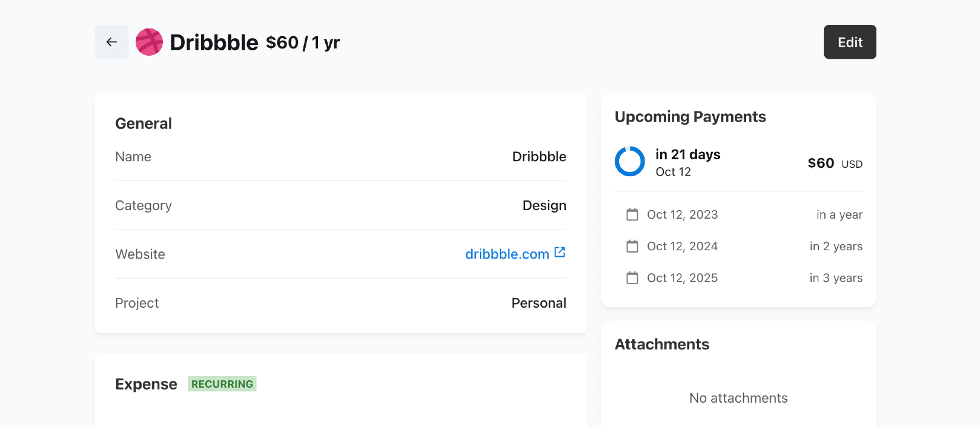Click the Upcoming Payments heading
Screen dimensions: 980x427
click(x=690, y=117)
